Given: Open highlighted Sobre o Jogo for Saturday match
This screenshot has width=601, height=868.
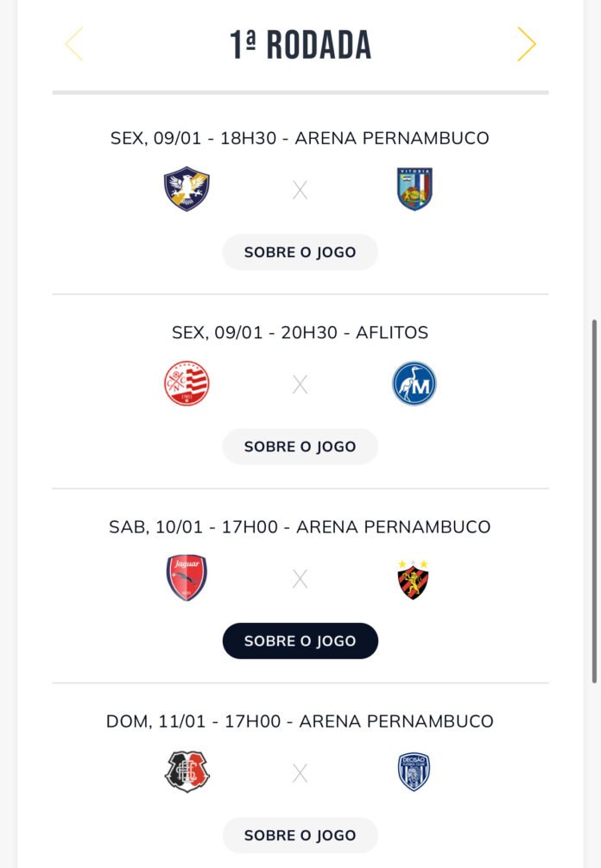Looking at the screenshot, I should tap(300, 641).
